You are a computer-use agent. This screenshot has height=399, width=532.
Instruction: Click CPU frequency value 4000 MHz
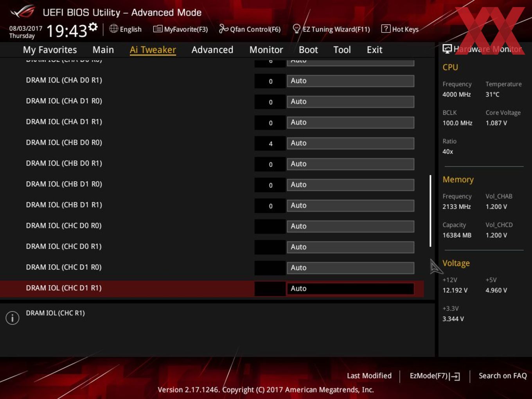[x=457, y=94]
